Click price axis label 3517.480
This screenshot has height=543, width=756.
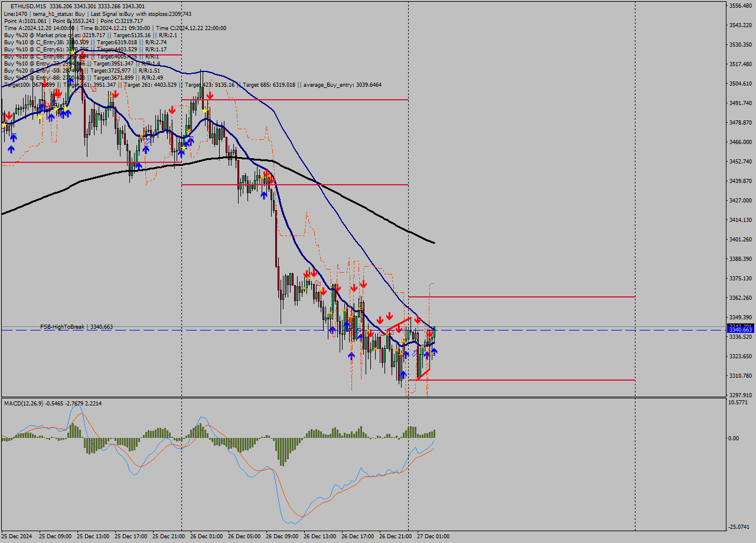coord(741,64)
